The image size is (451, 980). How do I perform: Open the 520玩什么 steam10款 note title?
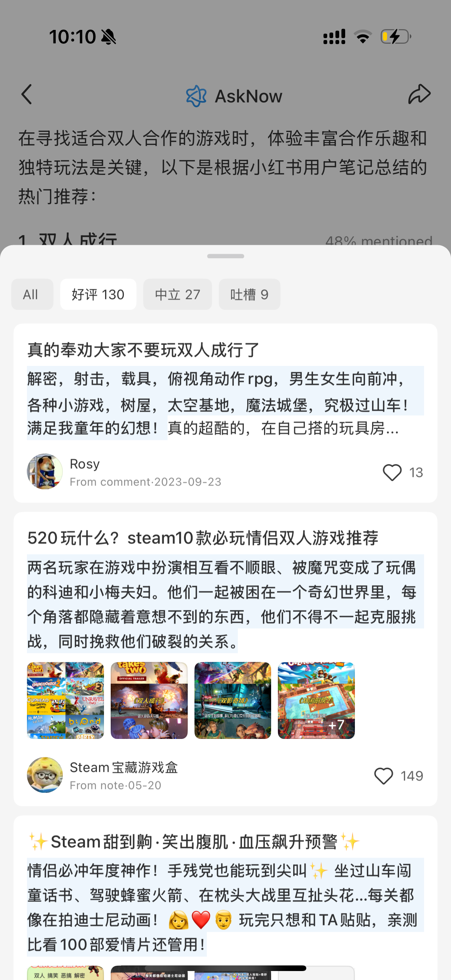click(x=203, y=538)
